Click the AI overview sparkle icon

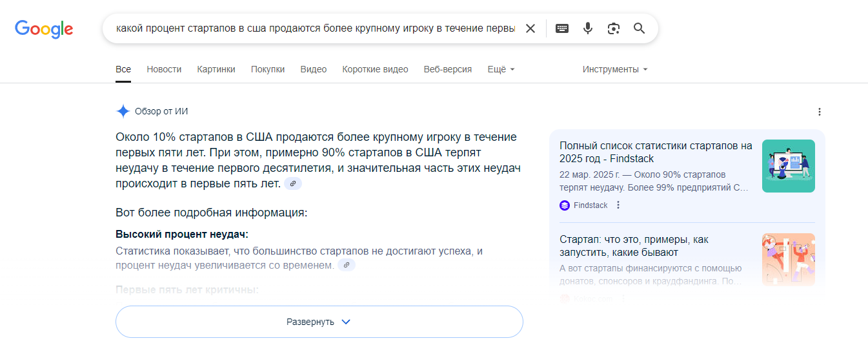click(x=123, y=111)
